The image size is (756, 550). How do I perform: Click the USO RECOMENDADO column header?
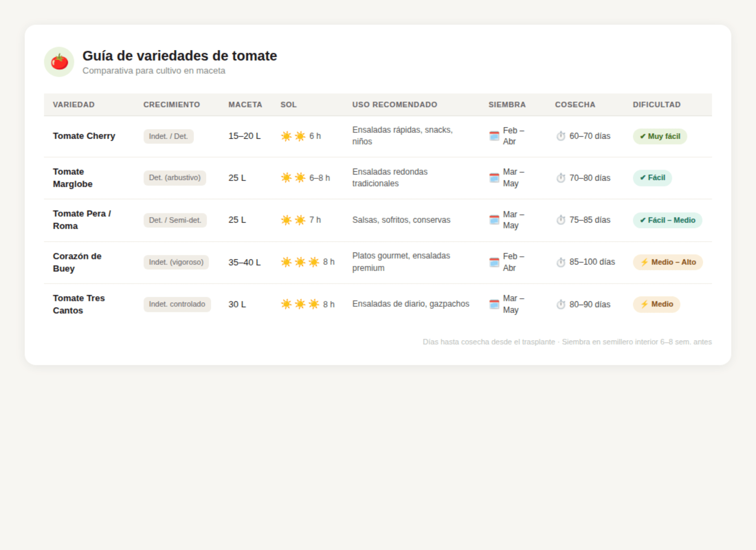395,105
